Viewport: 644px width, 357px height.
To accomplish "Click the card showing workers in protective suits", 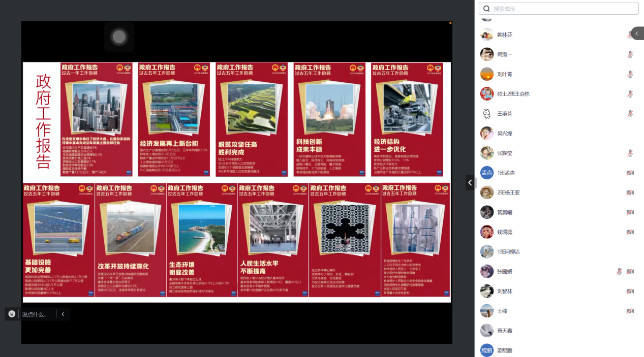I will point(415,240).
